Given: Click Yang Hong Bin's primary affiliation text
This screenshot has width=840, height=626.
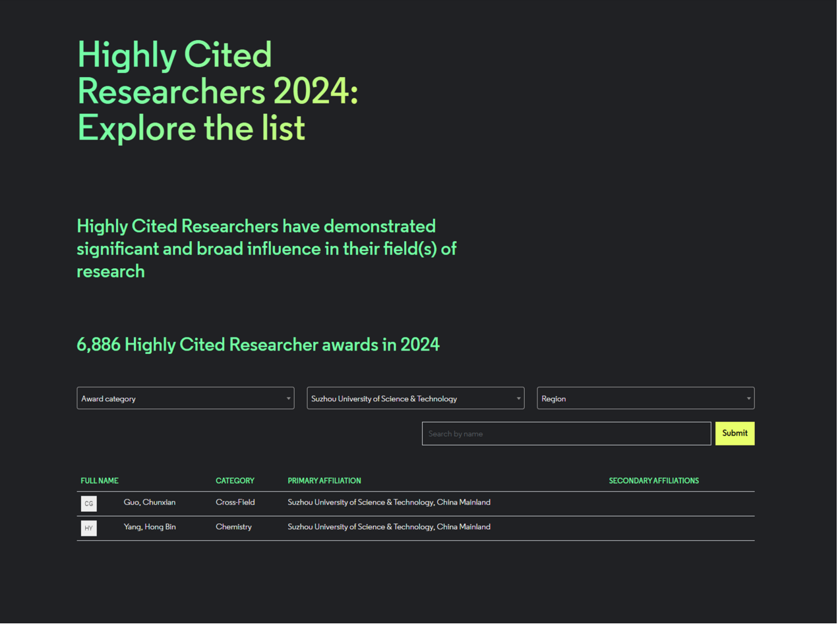Looking at the screenshot, I should coord(390,528).
